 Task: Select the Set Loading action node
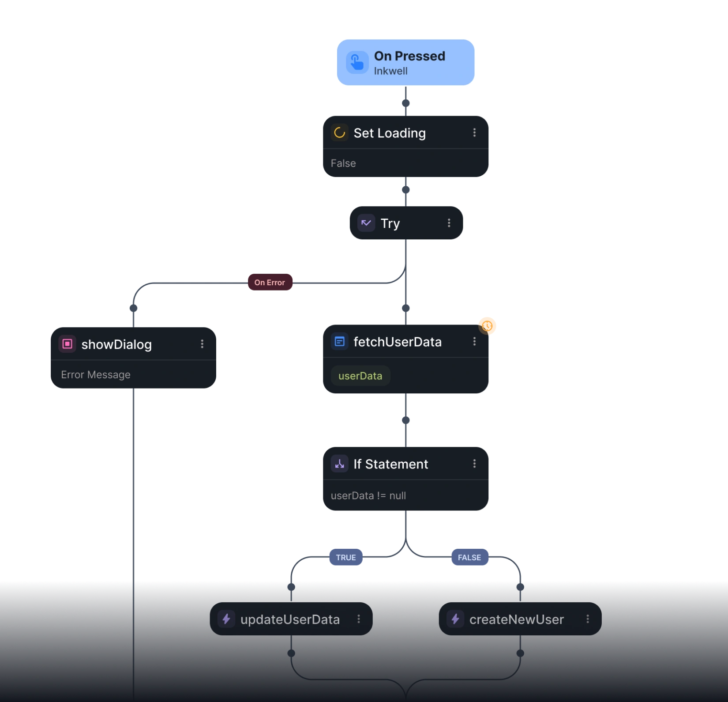coord(405,147)
